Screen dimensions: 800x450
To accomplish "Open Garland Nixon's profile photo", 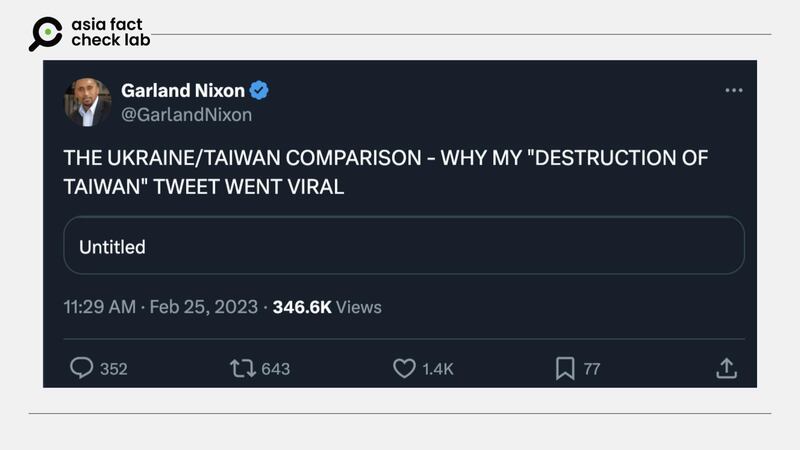I will [x=87, y=102].
